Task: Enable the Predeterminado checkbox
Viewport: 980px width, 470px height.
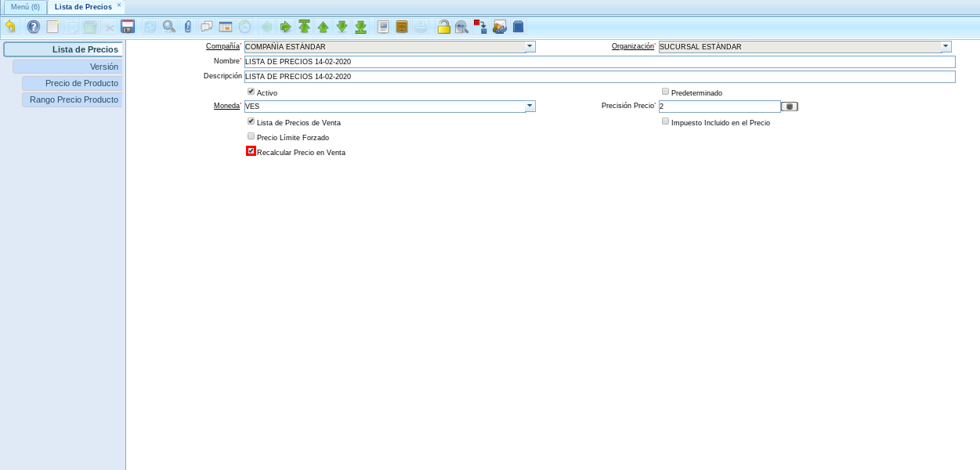Action: pos(665,91)
